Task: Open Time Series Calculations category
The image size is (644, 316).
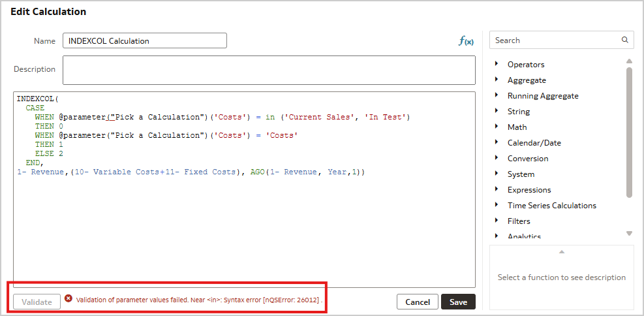Action: click(x=551, y=205)
